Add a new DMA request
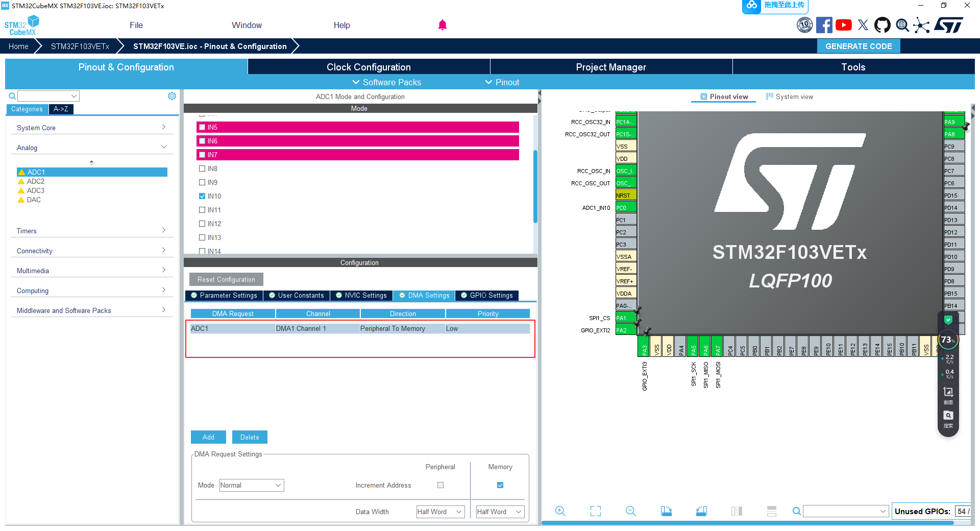Screen dimensions: 980x531 tap(208, 437)
